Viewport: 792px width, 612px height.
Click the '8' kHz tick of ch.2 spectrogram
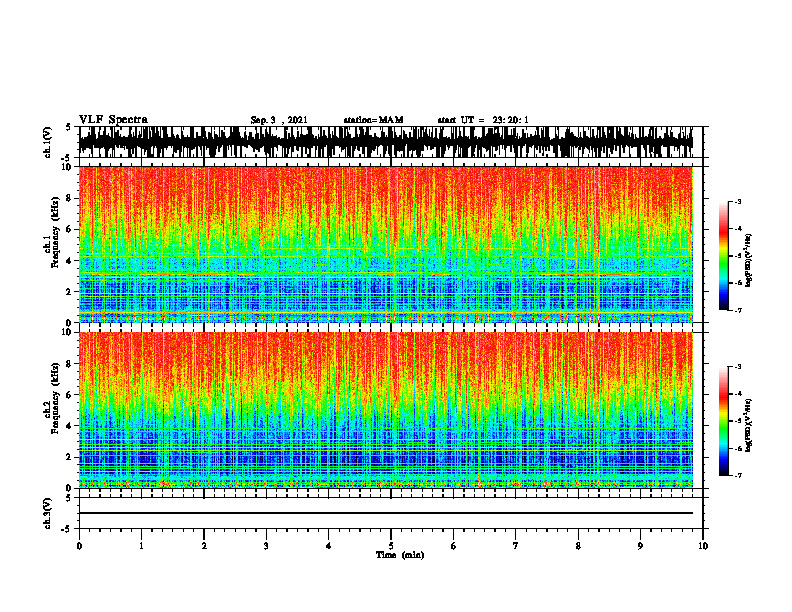70,364
